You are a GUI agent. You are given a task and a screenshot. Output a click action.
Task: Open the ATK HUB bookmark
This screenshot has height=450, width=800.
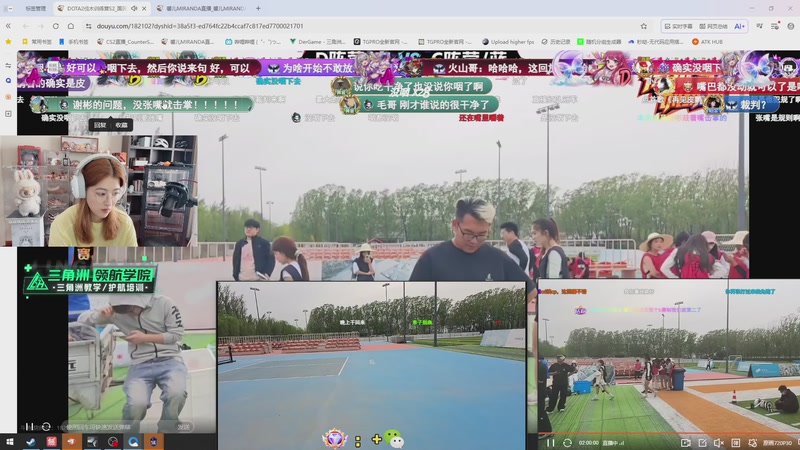pyautogui.click(x=707, y=42)
